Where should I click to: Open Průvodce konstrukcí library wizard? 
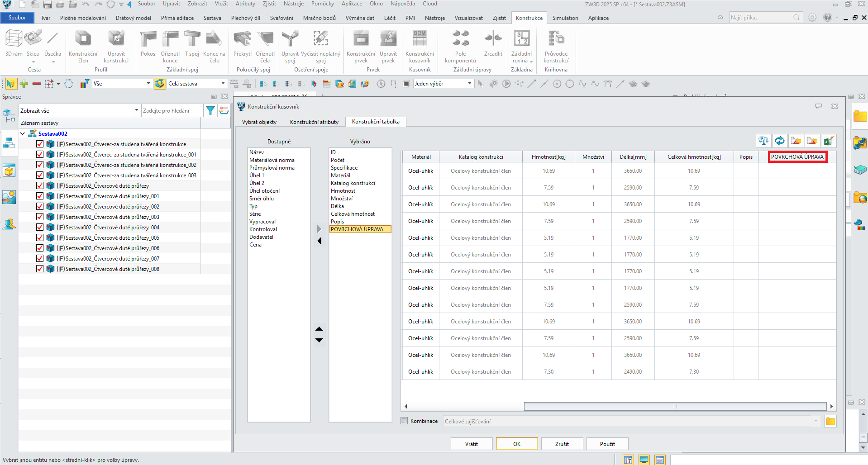556,47
